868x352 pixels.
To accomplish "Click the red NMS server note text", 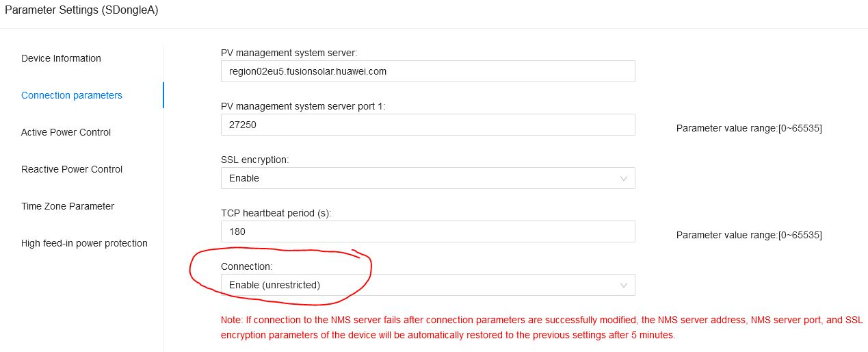I will tap(540, 328).
